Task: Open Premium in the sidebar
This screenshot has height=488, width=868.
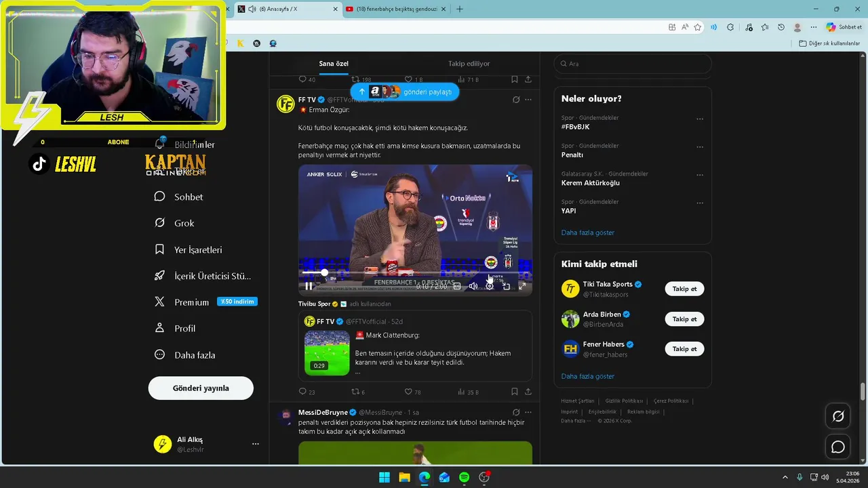Action: click(205, 302)
